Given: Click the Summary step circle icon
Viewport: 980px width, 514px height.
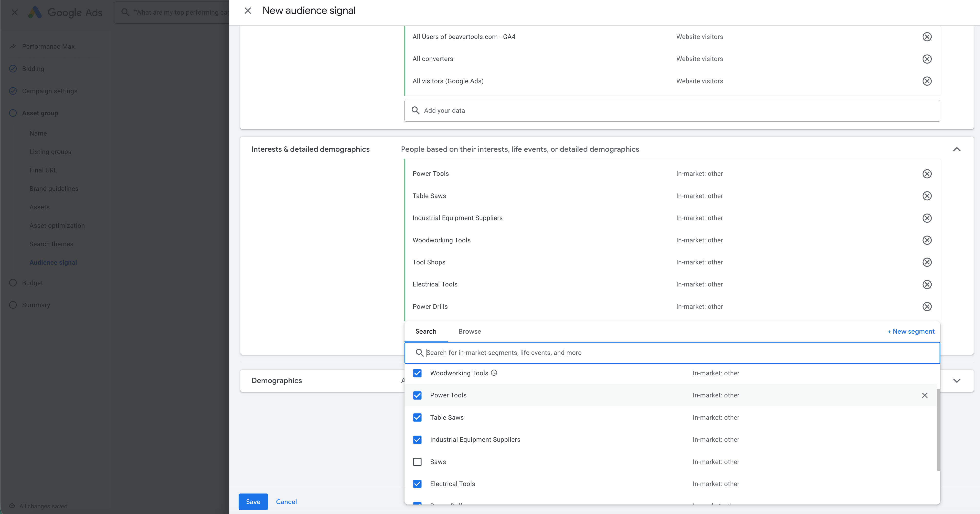Looking at the screenshot, I should point(13,305).
